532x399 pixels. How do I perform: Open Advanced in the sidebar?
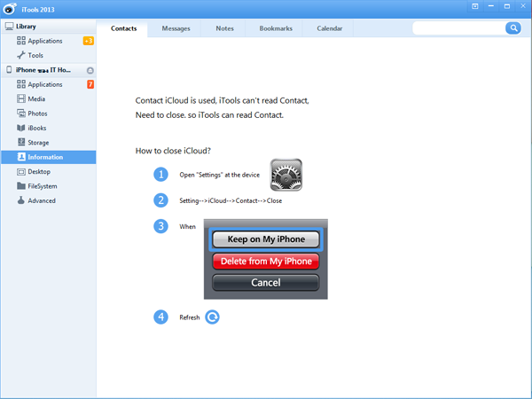41,200
